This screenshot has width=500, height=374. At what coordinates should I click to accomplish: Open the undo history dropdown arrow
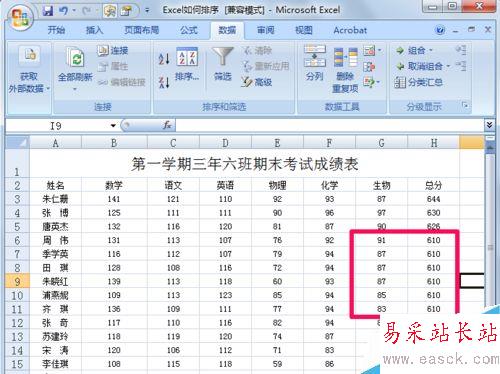tap(74, 11)
